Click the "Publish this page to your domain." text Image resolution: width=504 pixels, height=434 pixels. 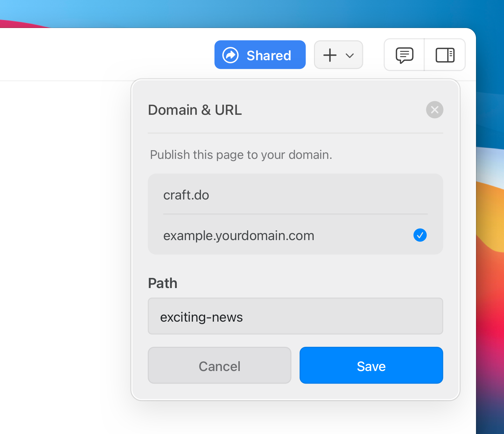point(241,155)
